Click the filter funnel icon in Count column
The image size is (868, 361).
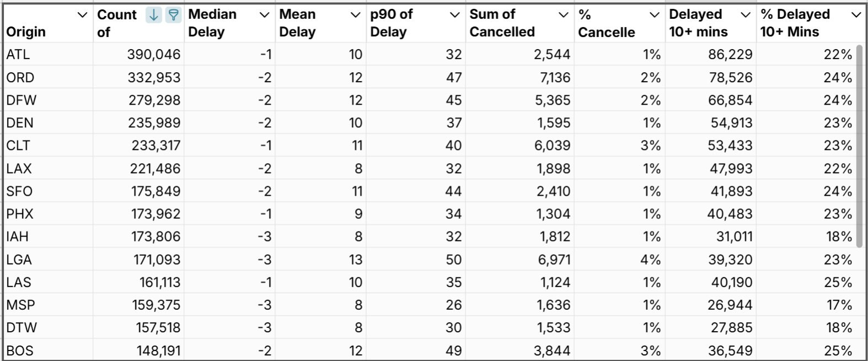click(x=173, y=15)
